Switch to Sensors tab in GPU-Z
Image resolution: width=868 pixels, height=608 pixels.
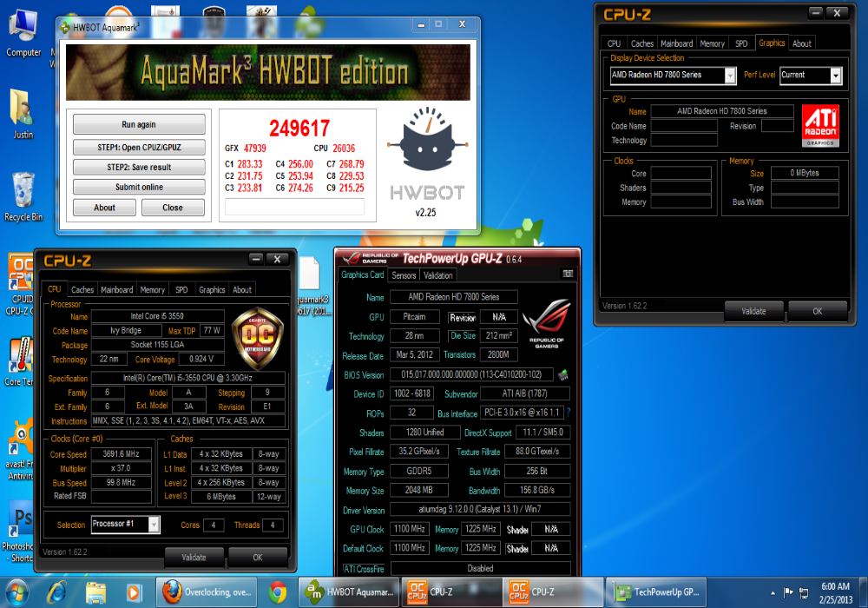point(404,275)
